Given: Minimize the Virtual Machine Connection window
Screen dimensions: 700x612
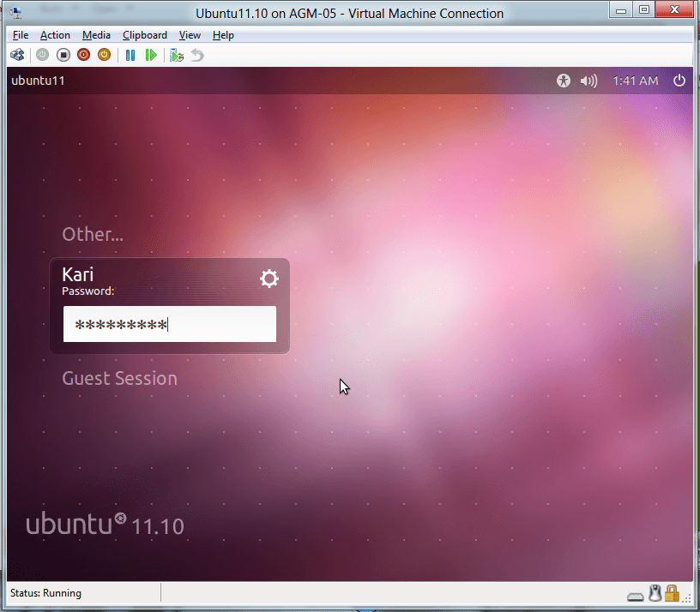Looking at the screenshot, I should click(x=621, y=9).
